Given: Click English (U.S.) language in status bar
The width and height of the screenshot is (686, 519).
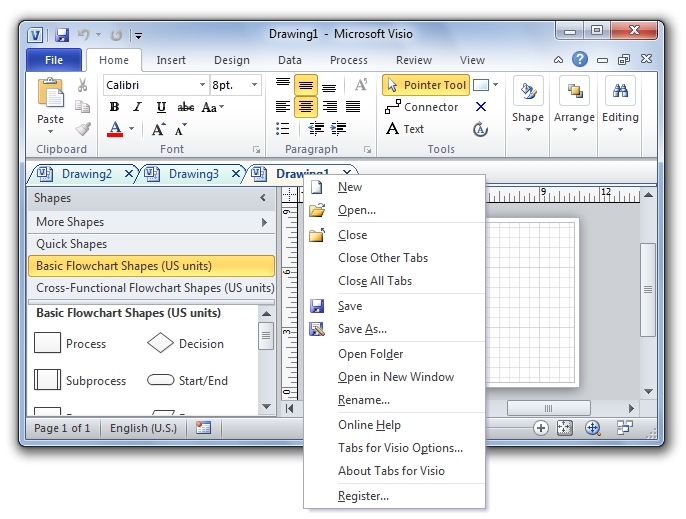Looking at the screenshot, I should 144,428.
